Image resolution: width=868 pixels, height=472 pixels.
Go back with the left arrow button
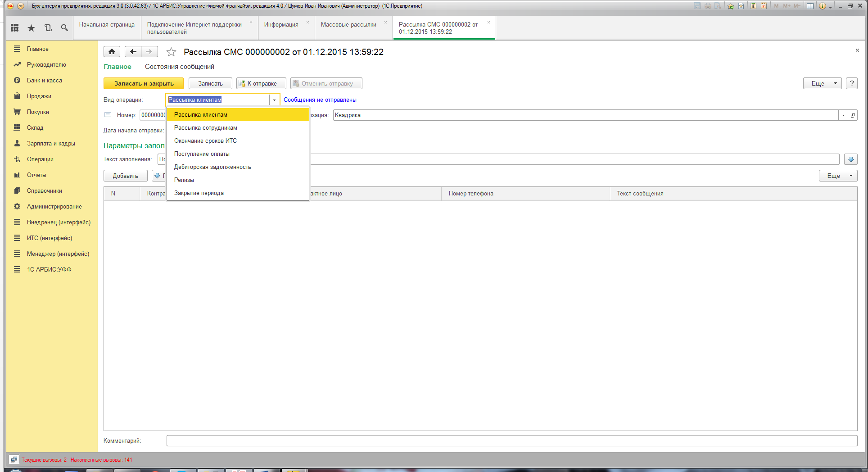point(133,52)
